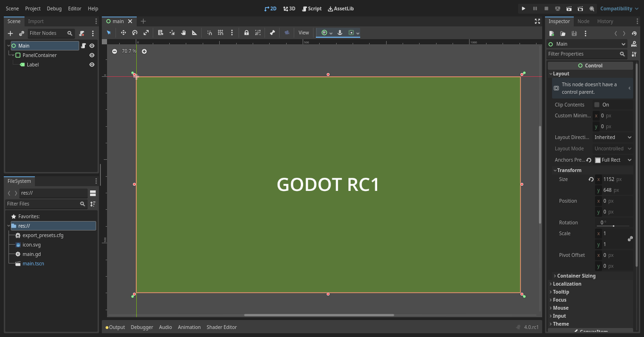Image resolution: width=644 pixels, height=337 pixels.
Task: Activate the Pan view tool
Action: (183, 33)
